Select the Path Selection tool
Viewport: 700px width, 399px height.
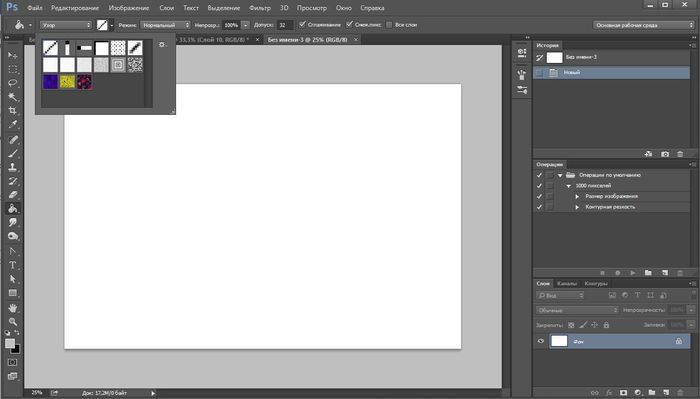[x=12, y=279]
